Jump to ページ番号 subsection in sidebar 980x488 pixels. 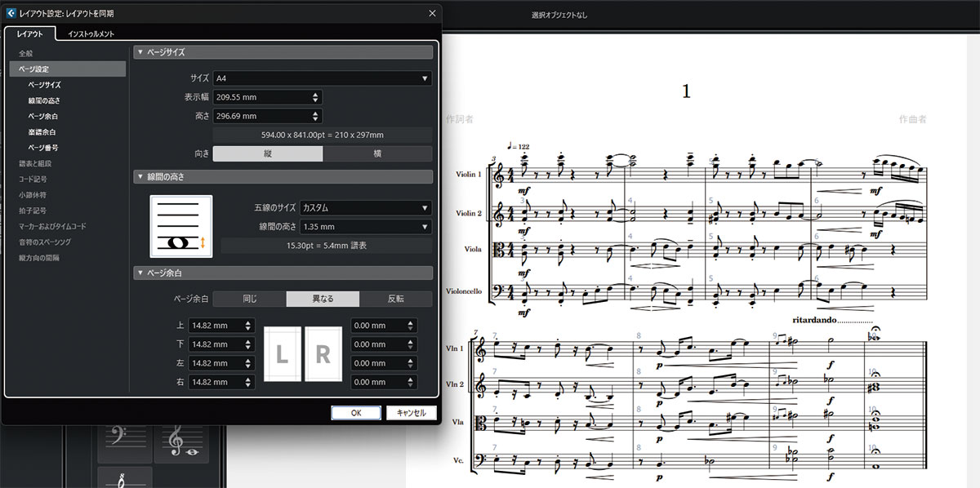click(42, 148)
